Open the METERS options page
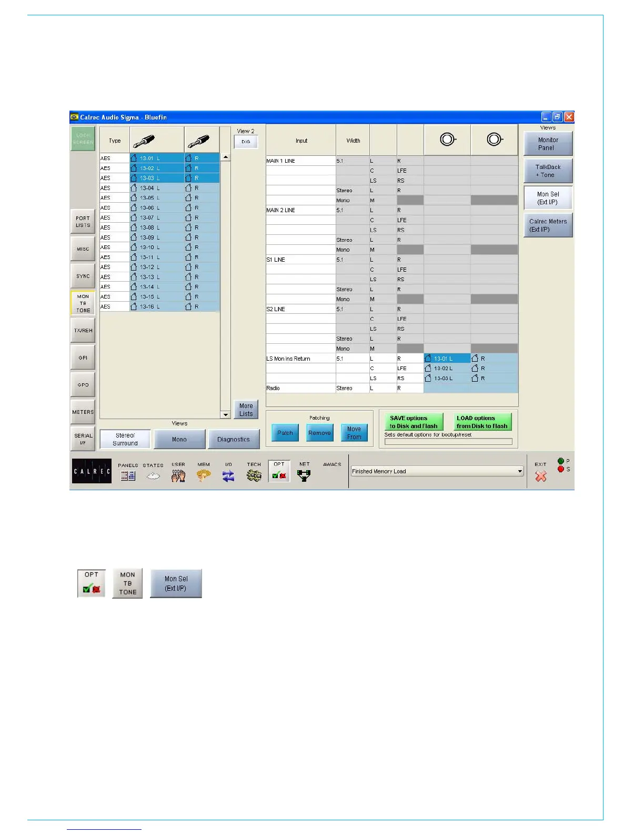This screenshot has height=834, width=644. pos(83,412)
